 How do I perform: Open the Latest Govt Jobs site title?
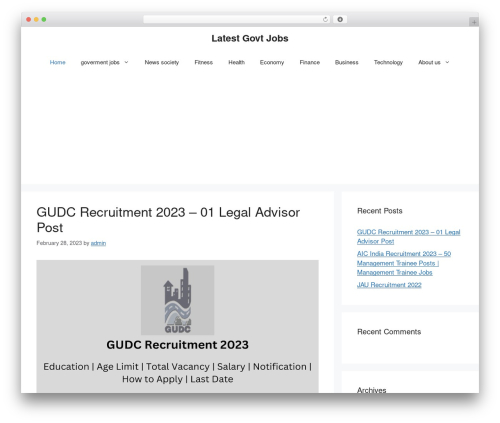click(x=250, y=38)
